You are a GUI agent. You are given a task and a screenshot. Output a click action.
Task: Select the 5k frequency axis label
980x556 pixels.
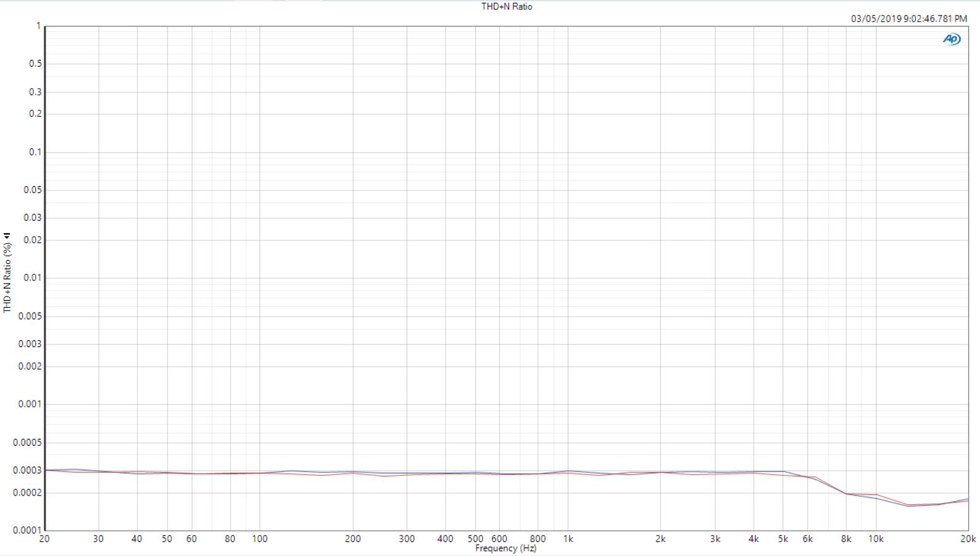[783, 539]
